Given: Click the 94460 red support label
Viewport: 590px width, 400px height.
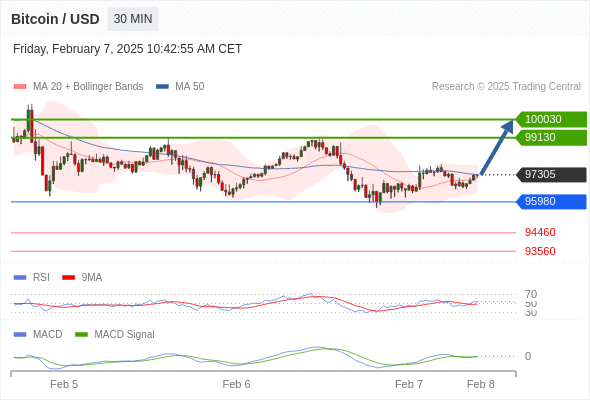Looking at the screenshot, I should [x=540, y=232].
